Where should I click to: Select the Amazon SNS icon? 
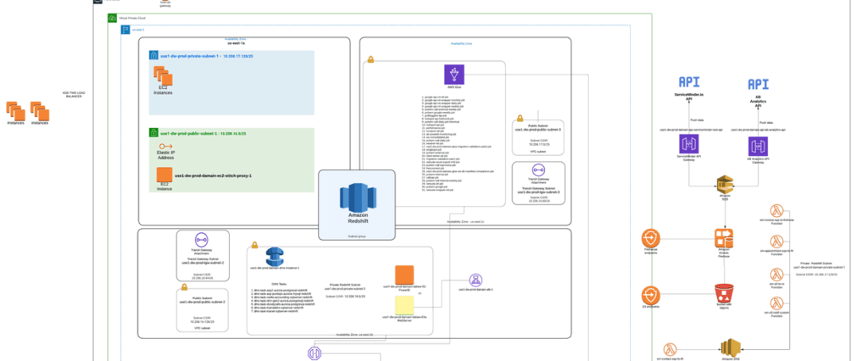coord(731,349)
